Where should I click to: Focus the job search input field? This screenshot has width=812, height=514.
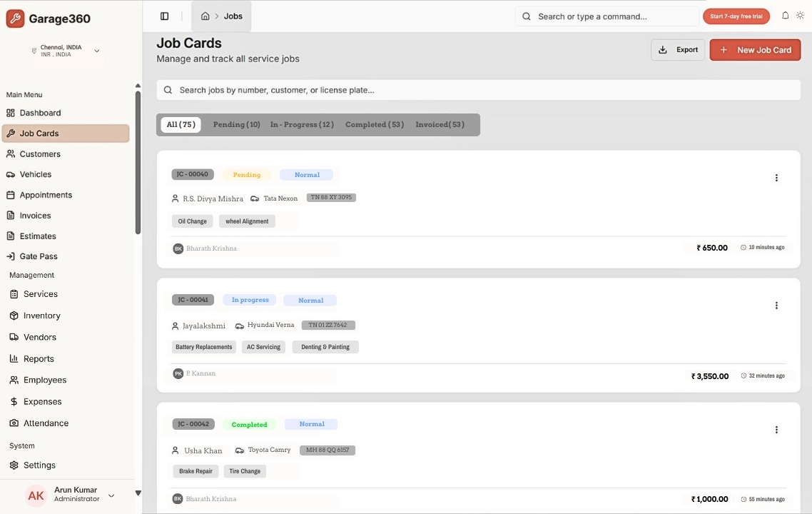tap(478, 90)
